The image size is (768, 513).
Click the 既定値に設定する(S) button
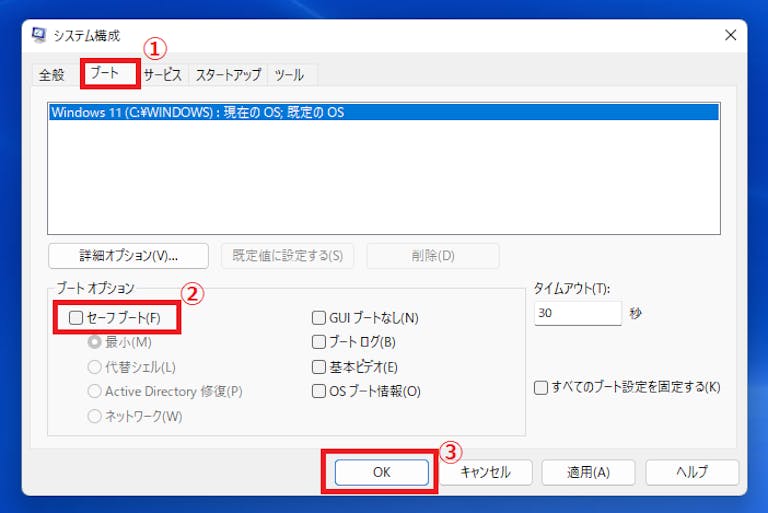click(288, 256)
